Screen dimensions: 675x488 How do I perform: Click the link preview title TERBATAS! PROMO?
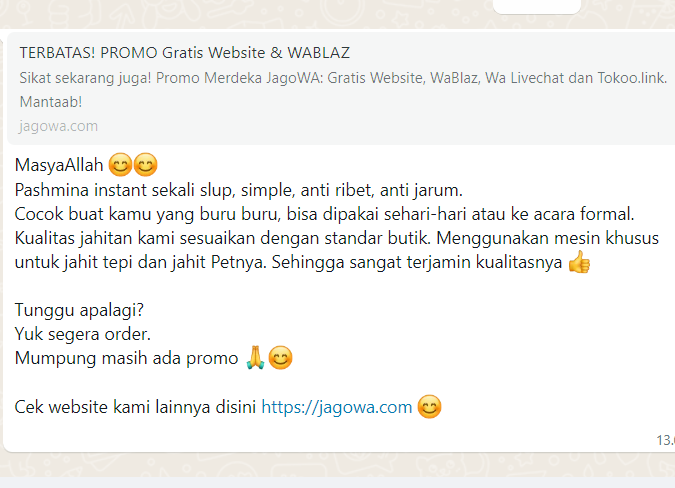(x=184, y=53)
